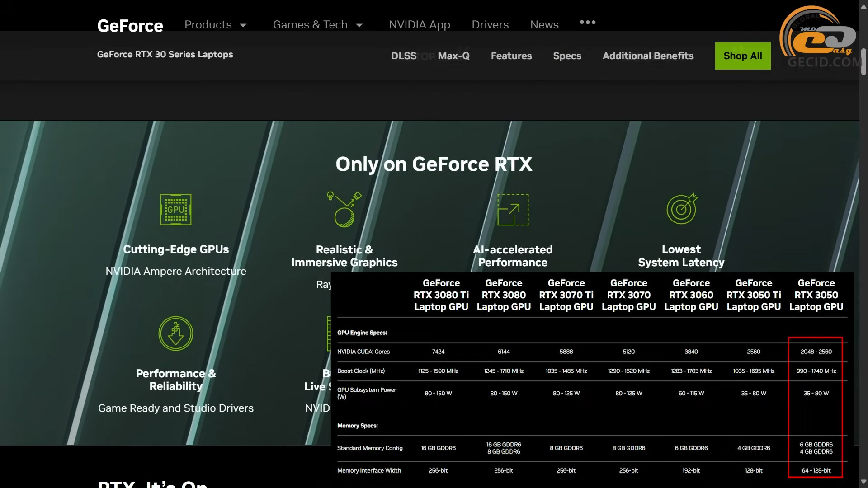Screen dimensions: 868x488
Task: Click the three-dots more menu icon
Action: (x=587, y=22)
